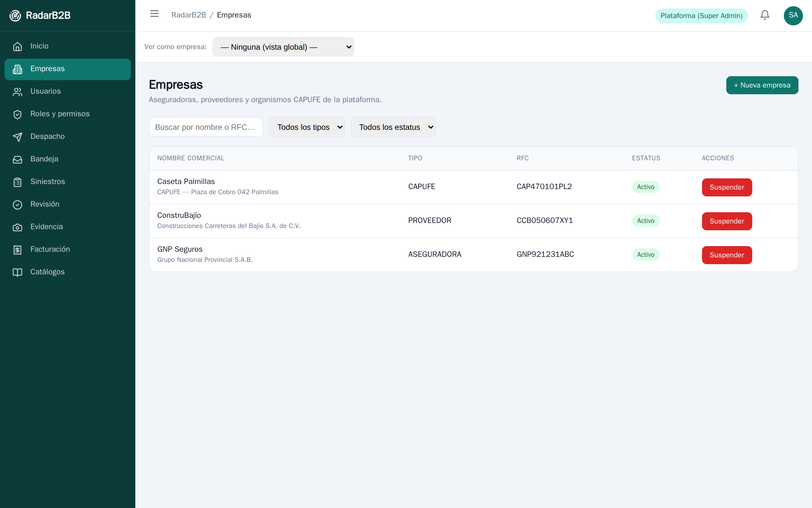Go to Inicio in the sidebar

(67, 46)
